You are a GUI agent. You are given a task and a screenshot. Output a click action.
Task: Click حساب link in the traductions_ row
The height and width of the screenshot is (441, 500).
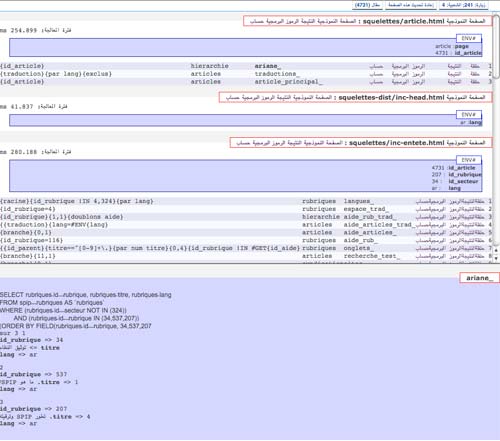(376, 74)
